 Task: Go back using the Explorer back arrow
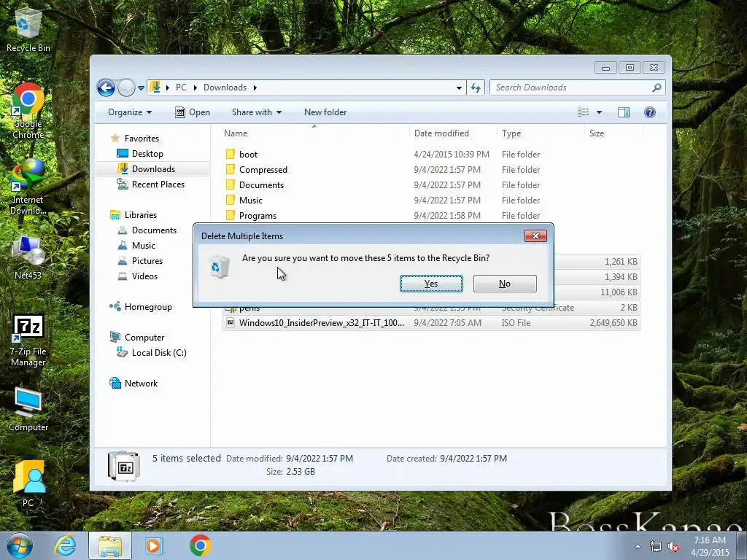point(106,87)
